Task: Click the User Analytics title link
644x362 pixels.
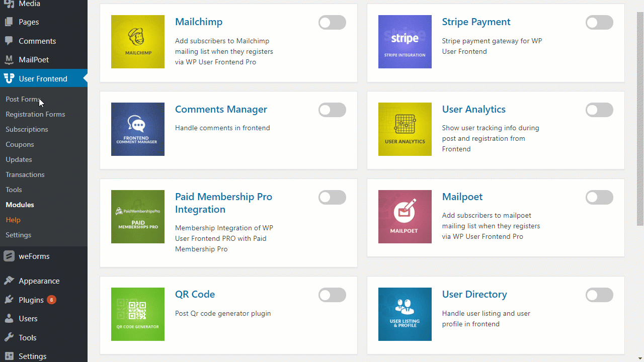Action: pyautogui.click(x=474, y=110)
